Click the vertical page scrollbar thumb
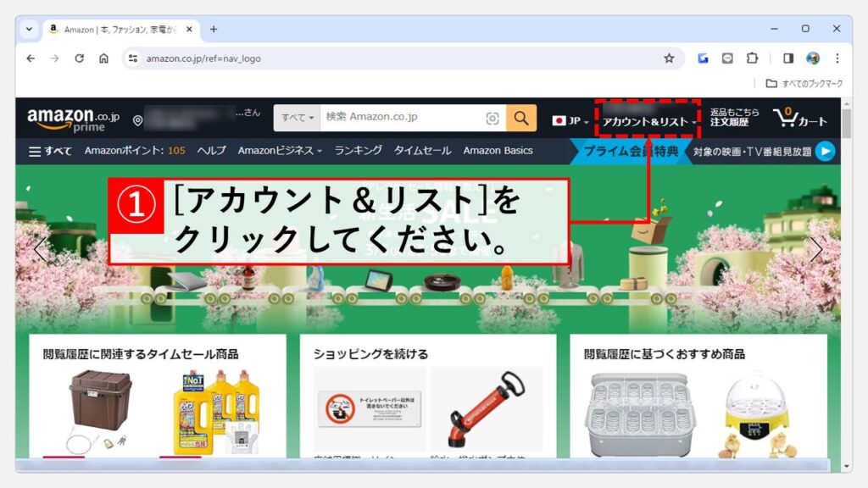 (846, 123)
